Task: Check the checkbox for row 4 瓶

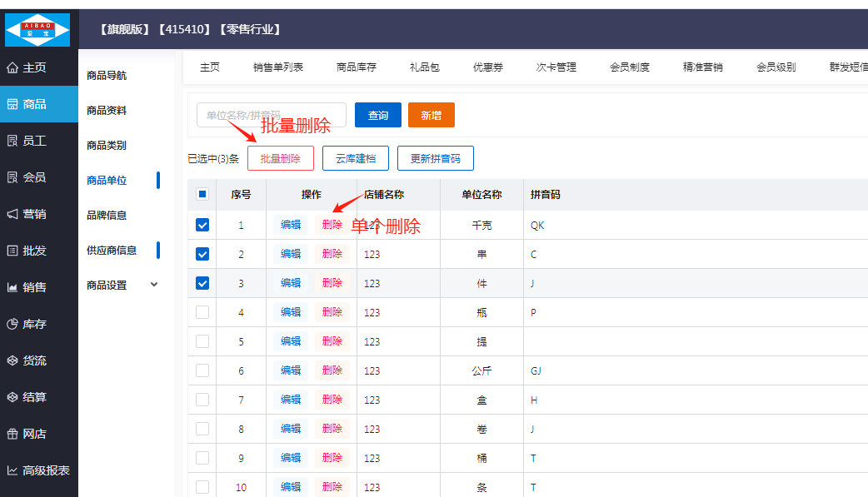Action: [x=202, y=312]
